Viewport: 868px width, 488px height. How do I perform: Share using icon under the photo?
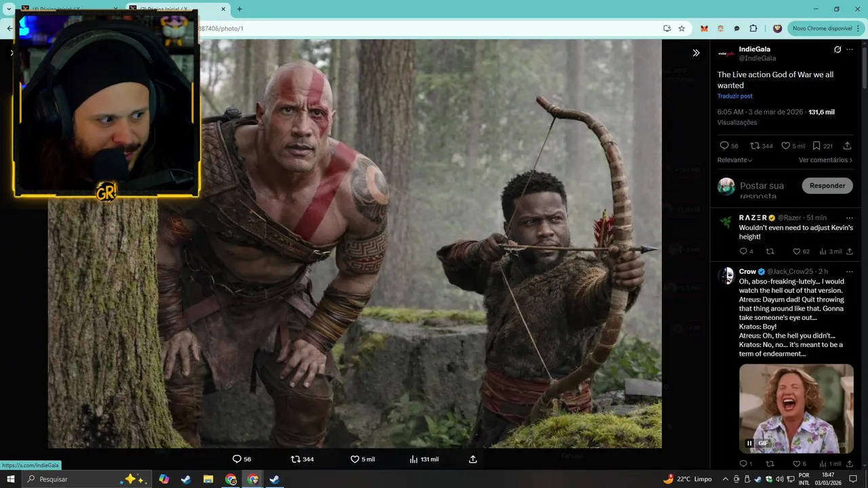(x=473, y=459)
